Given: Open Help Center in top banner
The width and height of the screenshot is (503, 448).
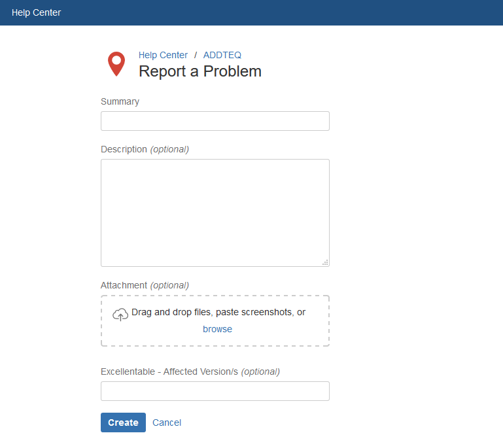Looking at the screenshot, I should click(x=36, y=12).
